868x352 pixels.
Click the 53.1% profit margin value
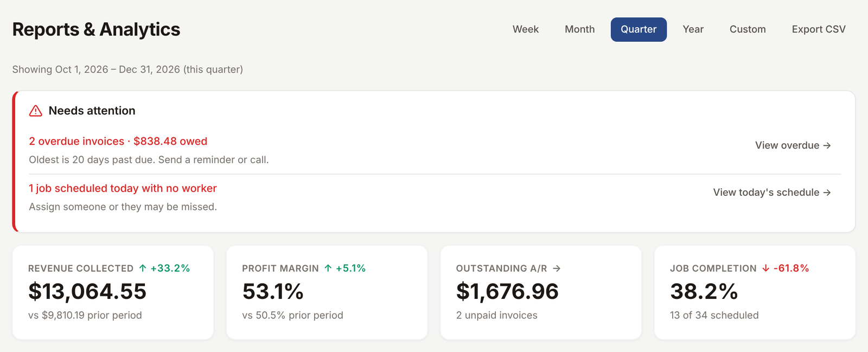point(273,292)
